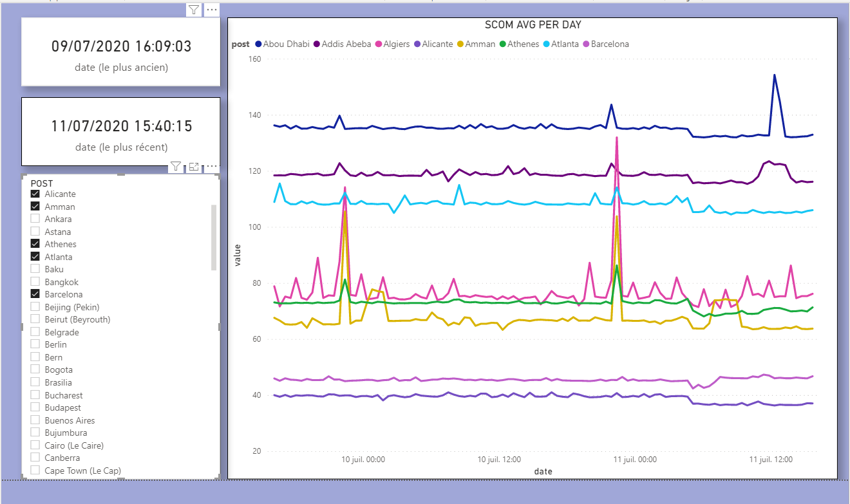Click the Amman legend label in chart
This screenshot has width=850, height=504.
pyautogui.click(x=481, y=44)
